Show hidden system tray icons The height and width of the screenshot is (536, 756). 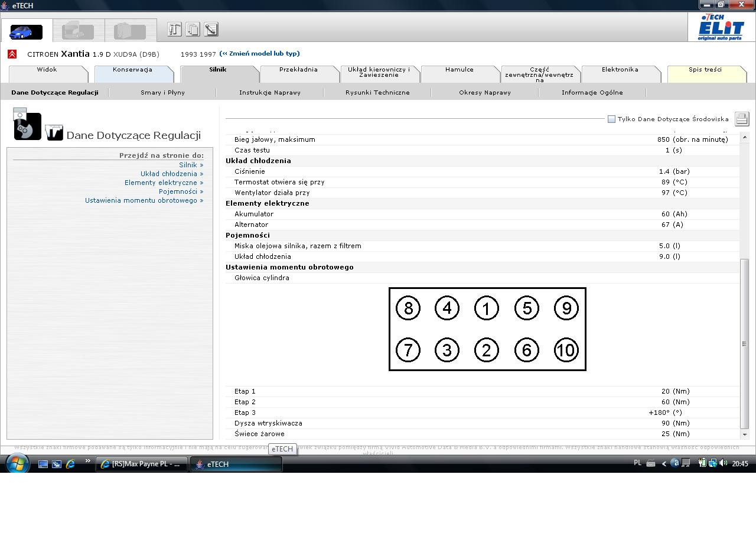(664, 464)
